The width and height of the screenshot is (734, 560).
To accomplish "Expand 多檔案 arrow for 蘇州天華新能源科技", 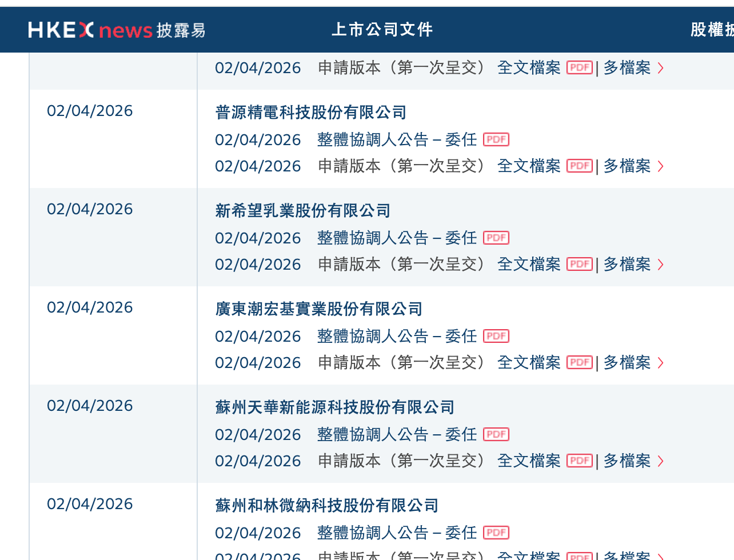I will pos(660,461).
